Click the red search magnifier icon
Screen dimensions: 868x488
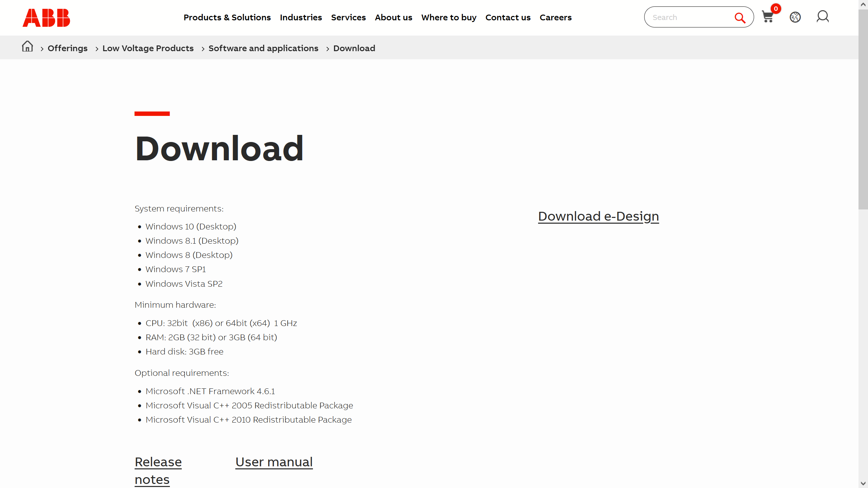click(x=740, y=18)
